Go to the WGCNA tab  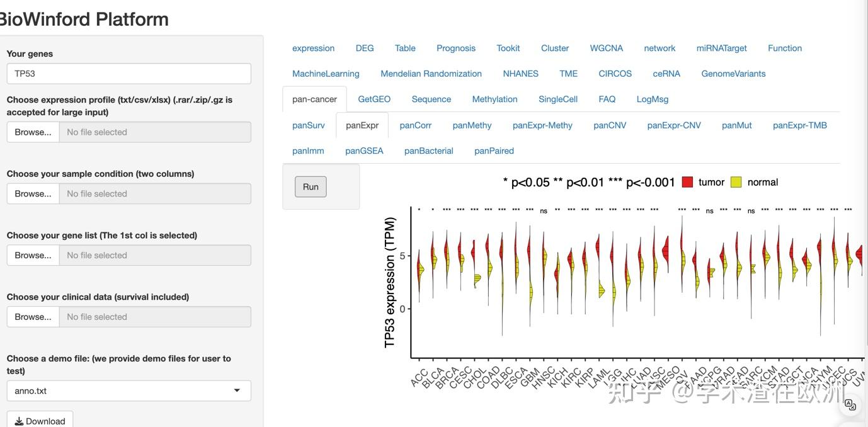607,48
